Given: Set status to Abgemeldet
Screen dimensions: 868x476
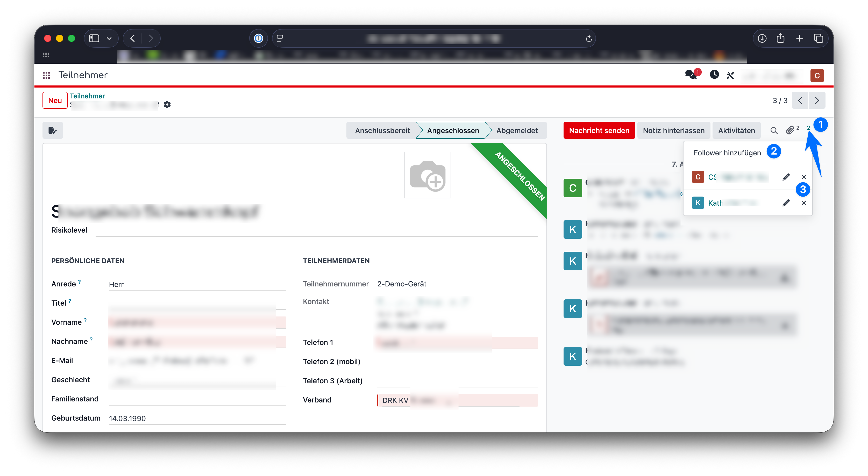Looking at the screenshot, I should coord(517,130).
